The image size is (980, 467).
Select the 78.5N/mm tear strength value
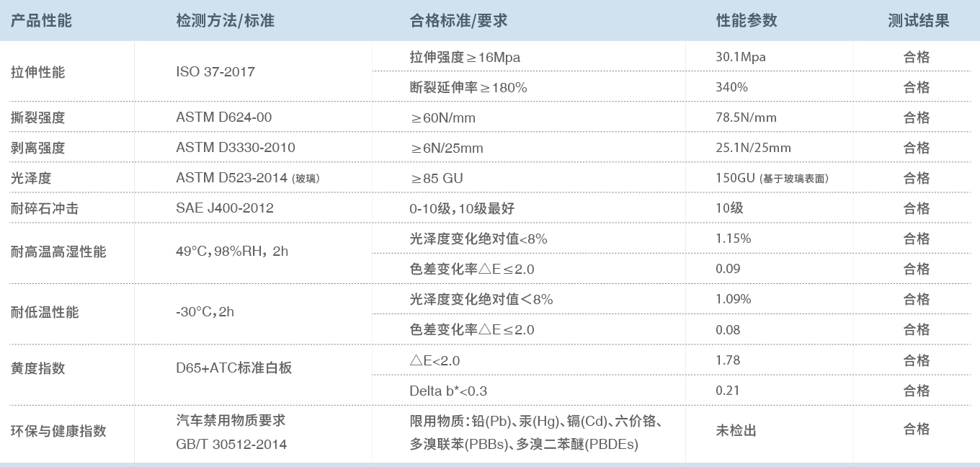(746, 117)
